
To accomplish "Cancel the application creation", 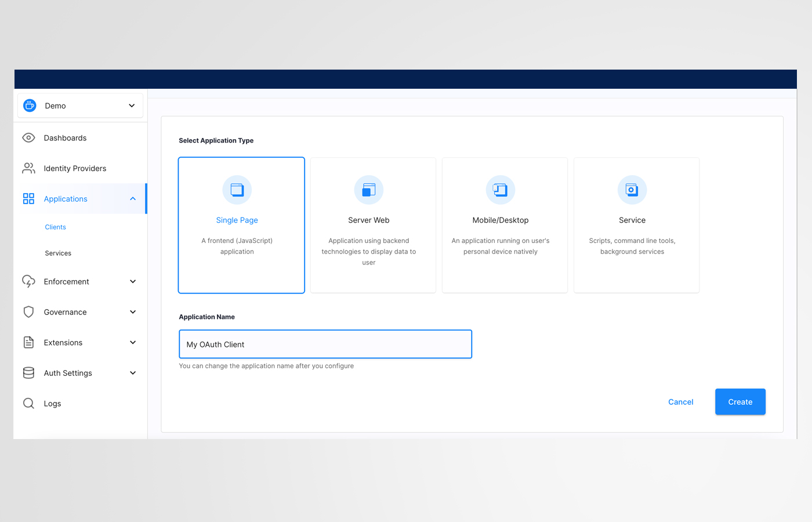I will coord(680,401).
